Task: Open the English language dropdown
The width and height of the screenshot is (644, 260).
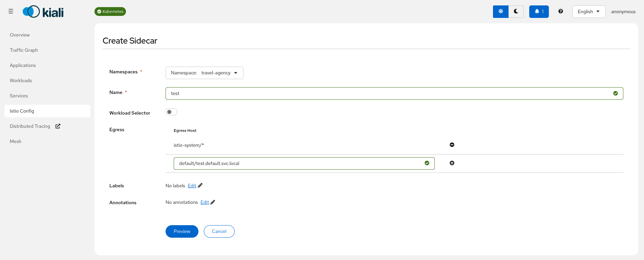Action: (588, 11)
